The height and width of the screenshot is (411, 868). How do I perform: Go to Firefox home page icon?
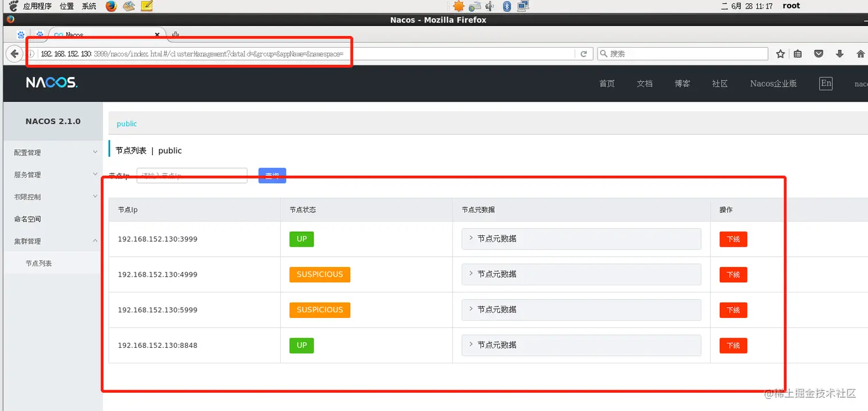[x=860, y=53]
